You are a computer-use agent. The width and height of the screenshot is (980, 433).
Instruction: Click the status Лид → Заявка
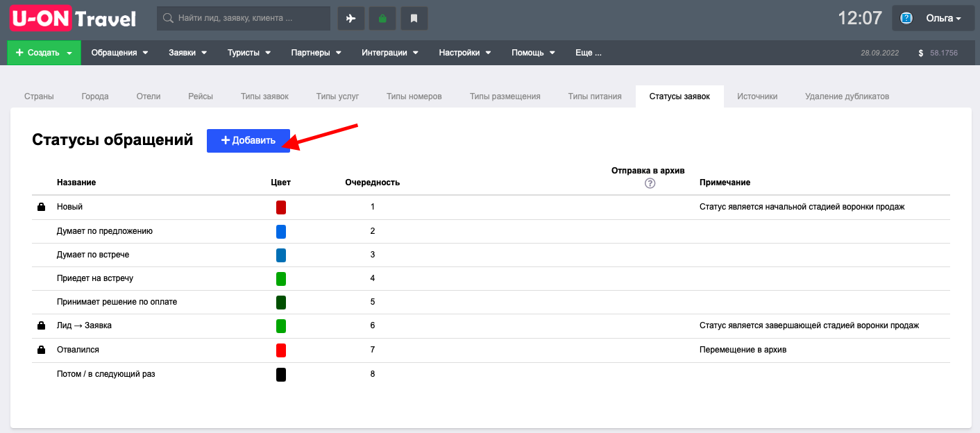pyautogui.click(x=84, y=325)
